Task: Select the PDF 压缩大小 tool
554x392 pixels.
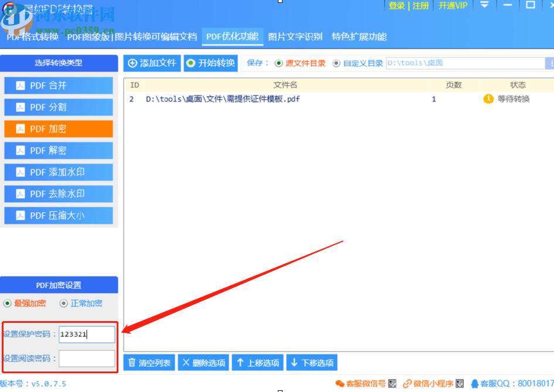Action: 58,215
